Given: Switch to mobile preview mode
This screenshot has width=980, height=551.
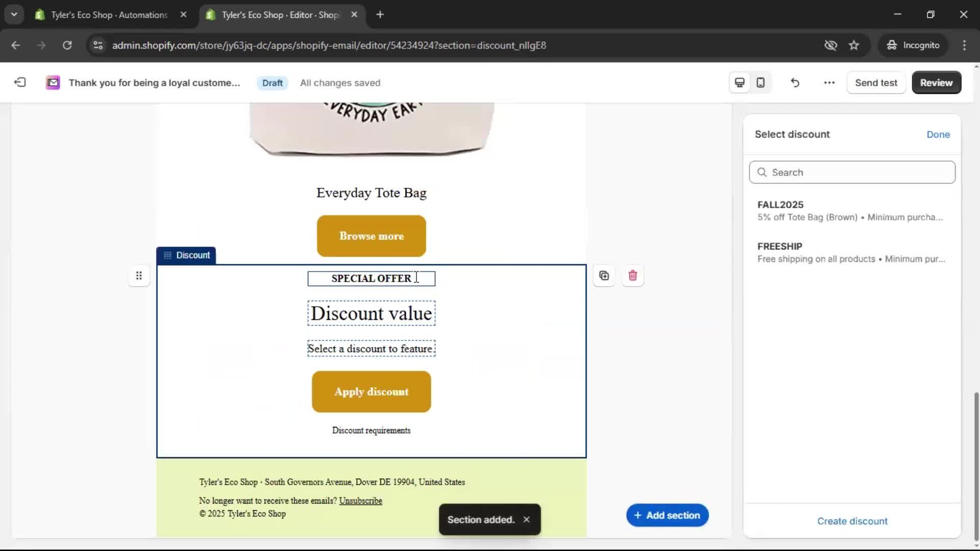Looking at the screenshot, I should 760,82.
